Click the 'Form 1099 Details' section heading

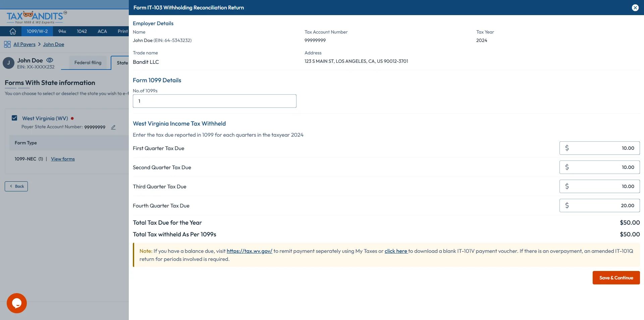(x=157, y=80)
